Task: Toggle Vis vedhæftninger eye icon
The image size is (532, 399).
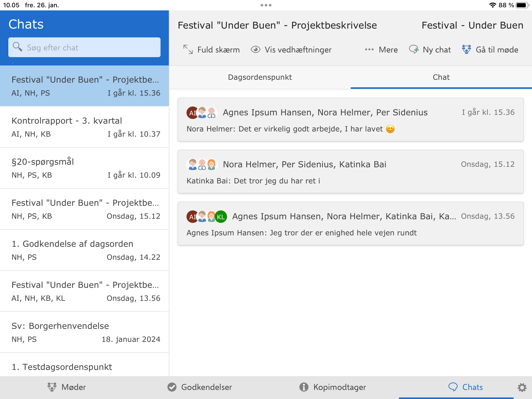Action: tap(255, 49)
